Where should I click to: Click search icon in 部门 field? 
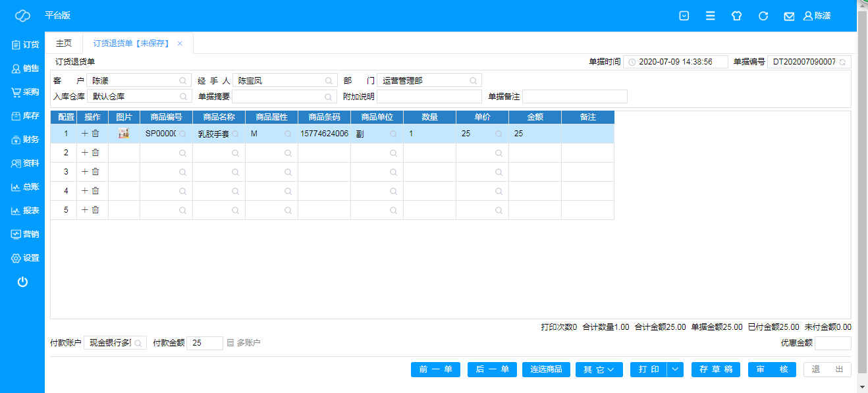point(473,80)
